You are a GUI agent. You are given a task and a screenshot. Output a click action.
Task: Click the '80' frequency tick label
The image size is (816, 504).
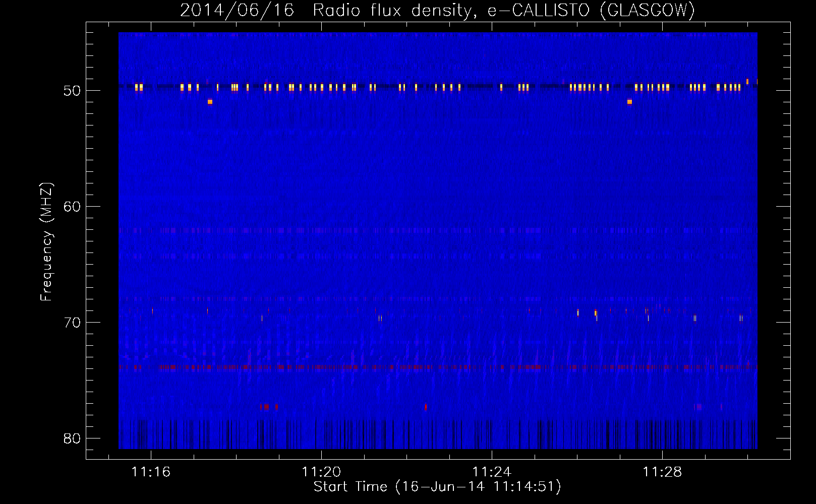pos(72,438)
